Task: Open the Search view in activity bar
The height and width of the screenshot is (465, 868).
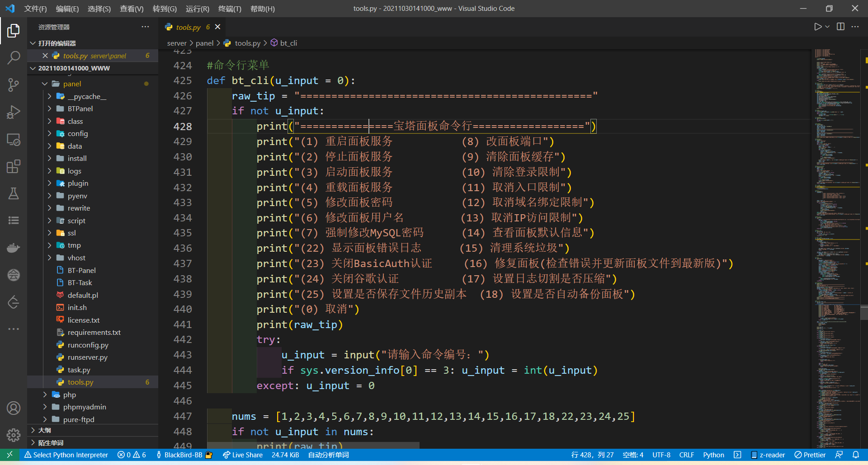Action: [x=14, y=58]
